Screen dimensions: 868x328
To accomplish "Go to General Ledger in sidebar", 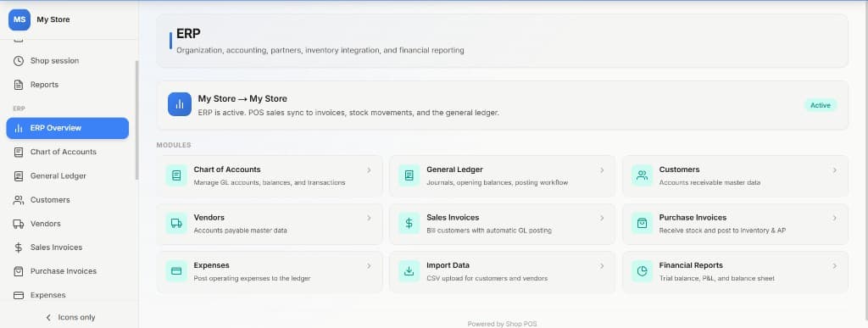I will point(68,176).
